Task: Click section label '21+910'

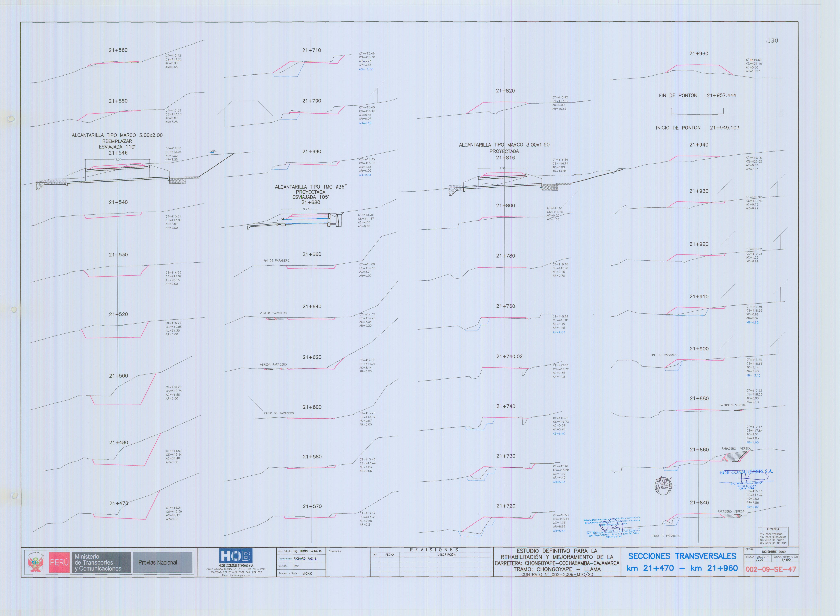Action: click(x=699, y=297)
